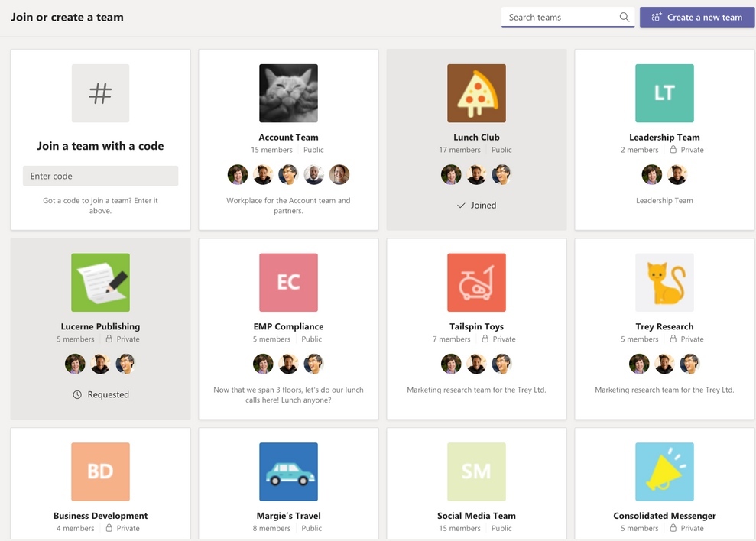Focus the Search teams input field
The height and width of the screenshot is (541, 756).
coord(567,18)
